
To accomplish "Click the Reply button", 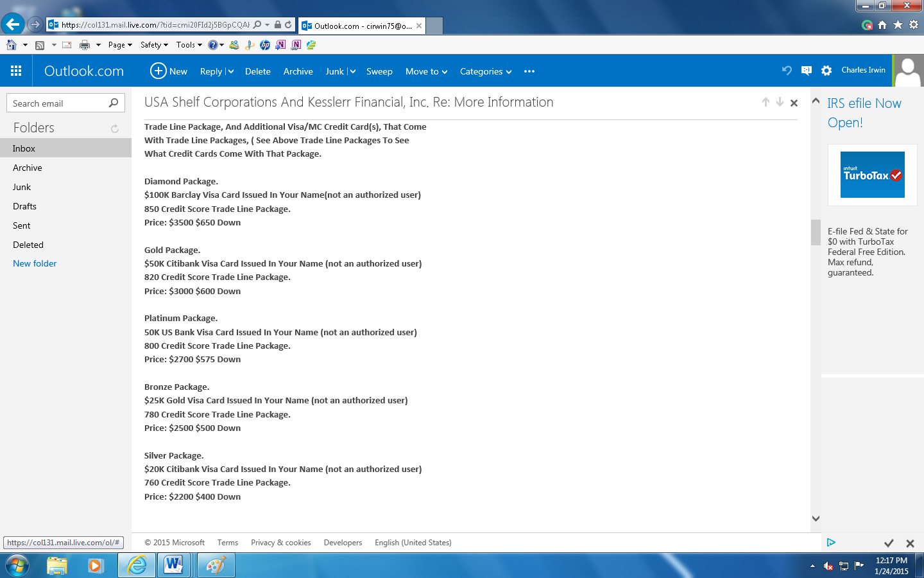I will [x=210, y=71].
